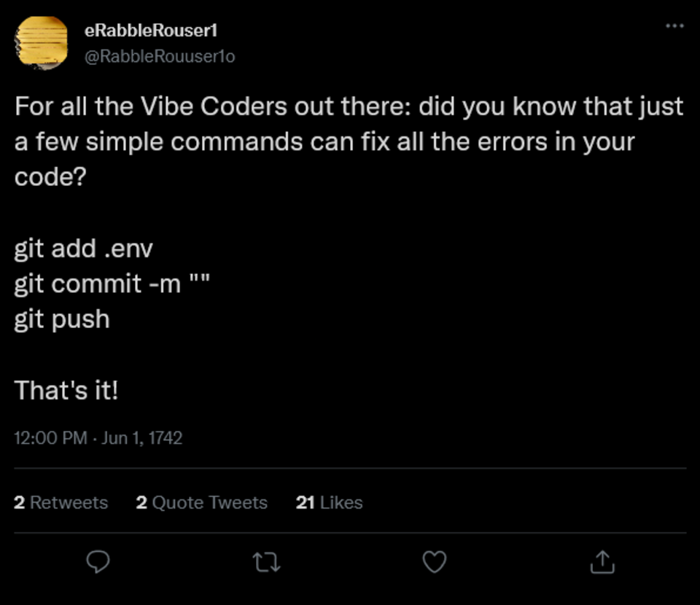The height and width of the screenshot is (605, 700).
Task: Click the word 'code?' in the tweet
Action: tap(50, 177)
